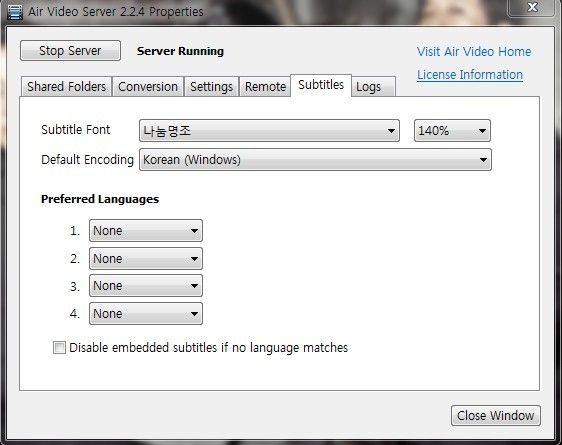Switch to the Conversion tab
The width and height of the screenshot is (562, 445).
tap(148, 87)
